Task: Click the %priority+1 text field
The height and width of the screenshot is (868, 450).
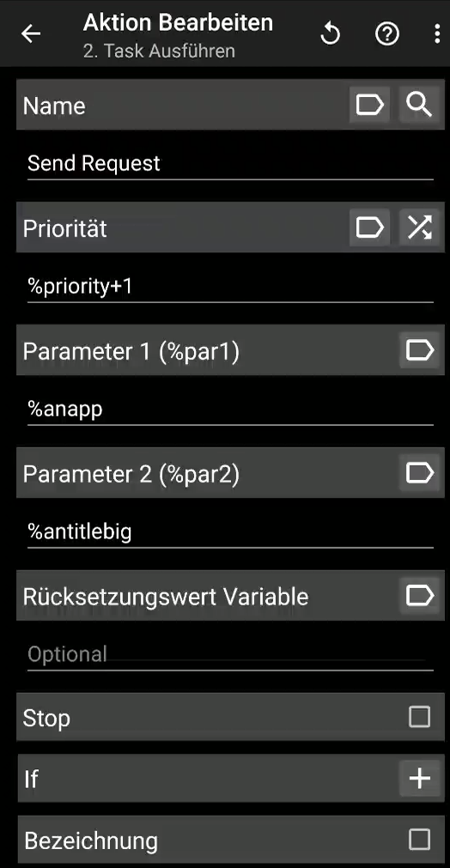Action: point(230,287)
